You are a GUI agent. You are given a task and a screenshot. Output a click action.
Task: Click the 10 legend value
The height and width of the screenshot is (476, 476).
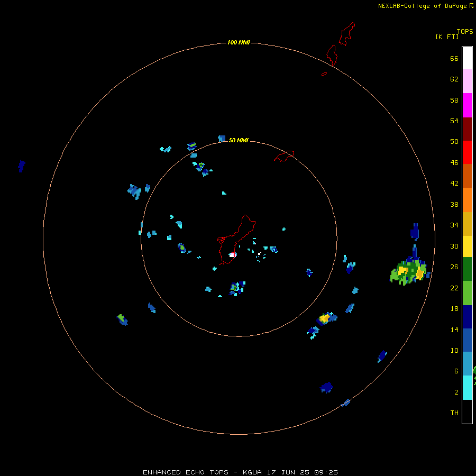(x=454, y=351)
